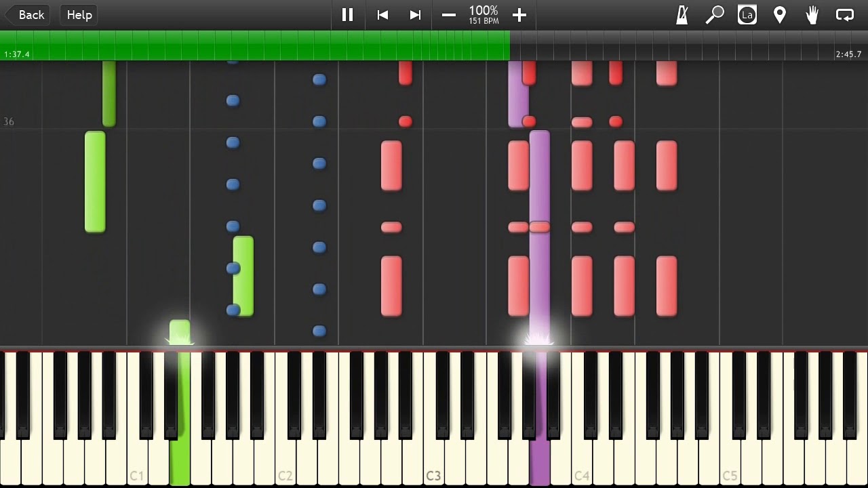Screen dimensions: 868x488
Task: Click the 100% 151 BPM speed display
Action: 484,15
